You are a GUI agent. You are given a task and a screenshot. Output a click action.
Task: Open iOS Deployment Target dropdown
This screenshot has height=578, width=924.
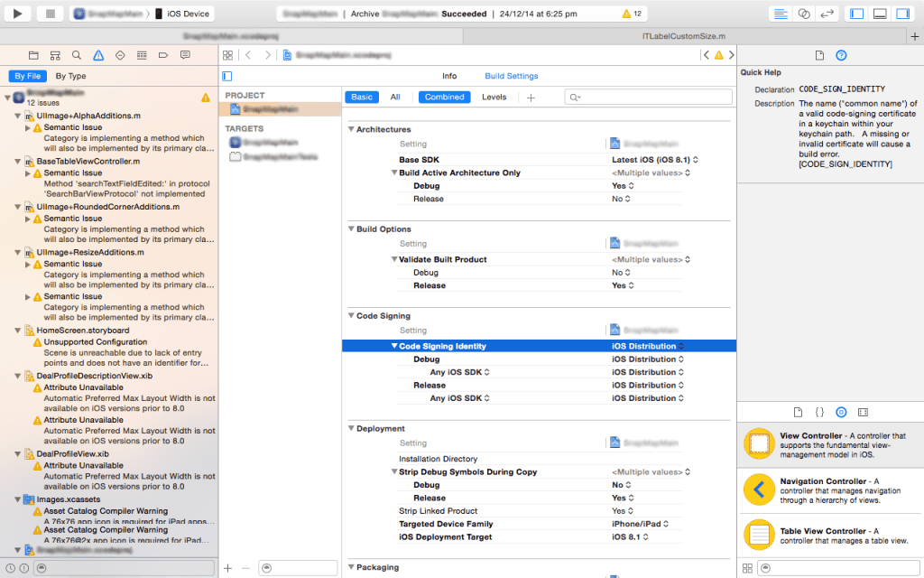630,536
